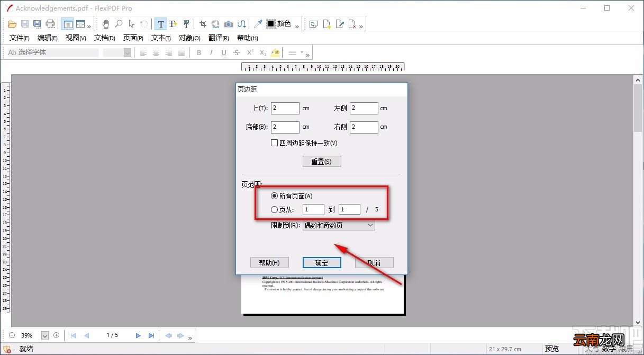Click the black 颜色 color swatch
The height and width of the screenshot is (355, 644).
click(x=270, y=24)
